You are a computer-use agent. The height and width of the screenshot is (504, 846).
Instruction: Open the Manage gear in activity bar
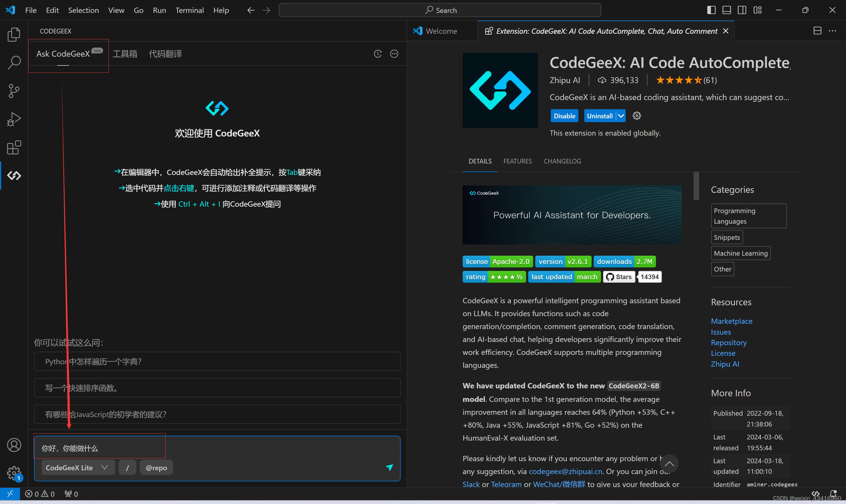[x=14, y=473]
